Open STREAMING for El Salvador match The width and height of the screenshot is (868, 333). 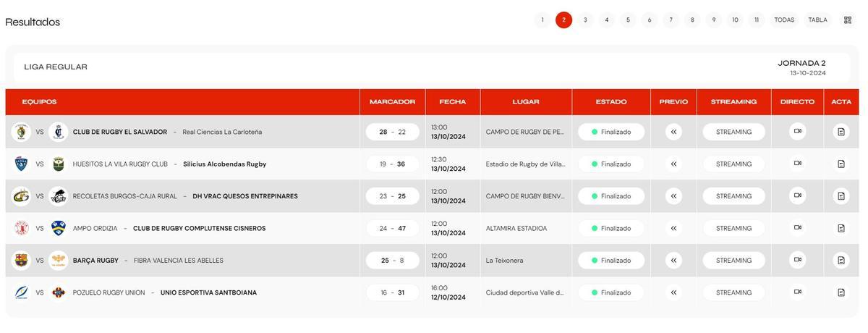click(733, 132)
